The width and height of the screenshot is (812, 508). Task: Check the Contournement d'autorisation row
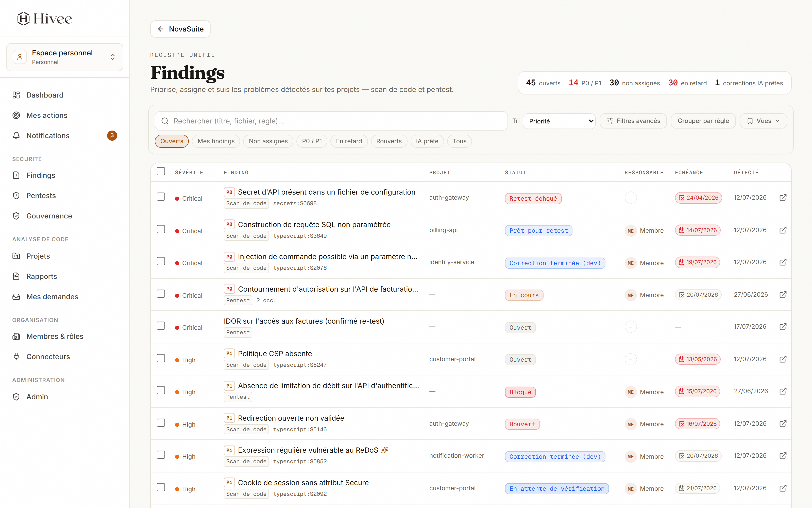click(x=161, y=294)
